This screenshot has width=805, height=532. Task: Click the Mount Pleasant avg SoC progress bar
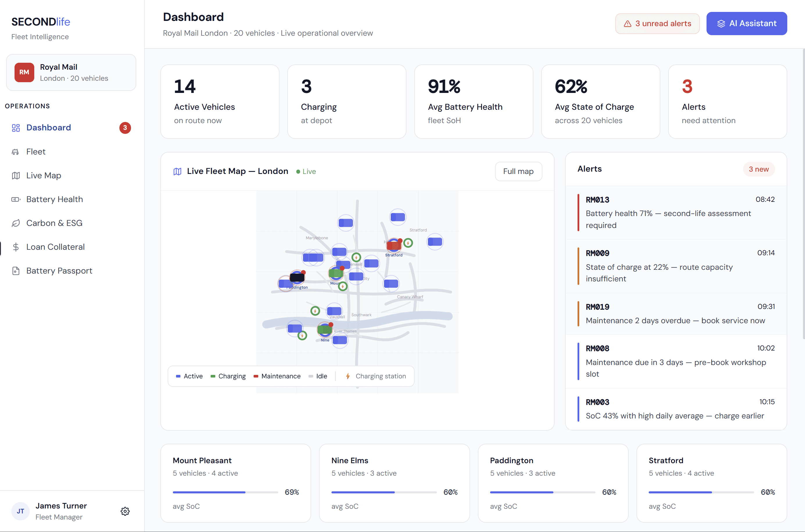225,492
